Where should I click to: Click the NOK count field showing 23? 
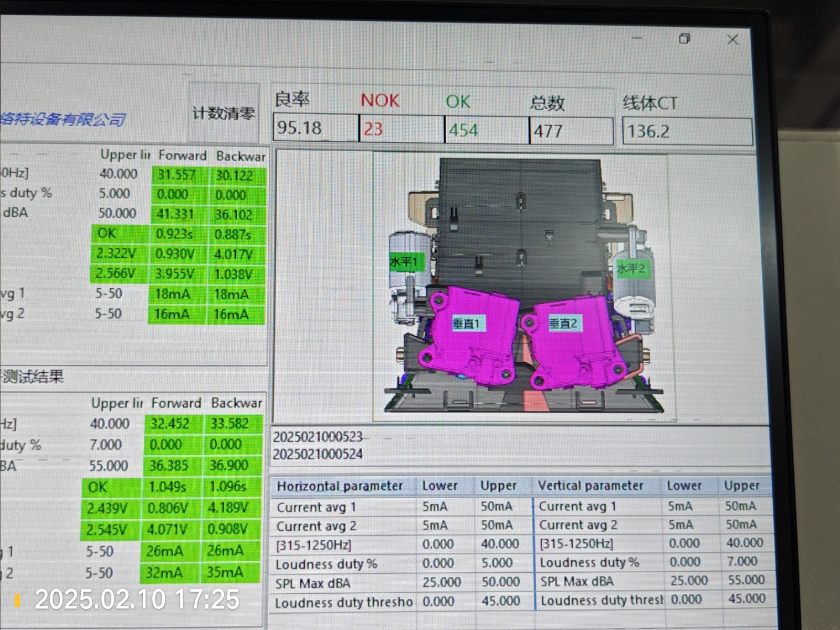click(401, 129)
